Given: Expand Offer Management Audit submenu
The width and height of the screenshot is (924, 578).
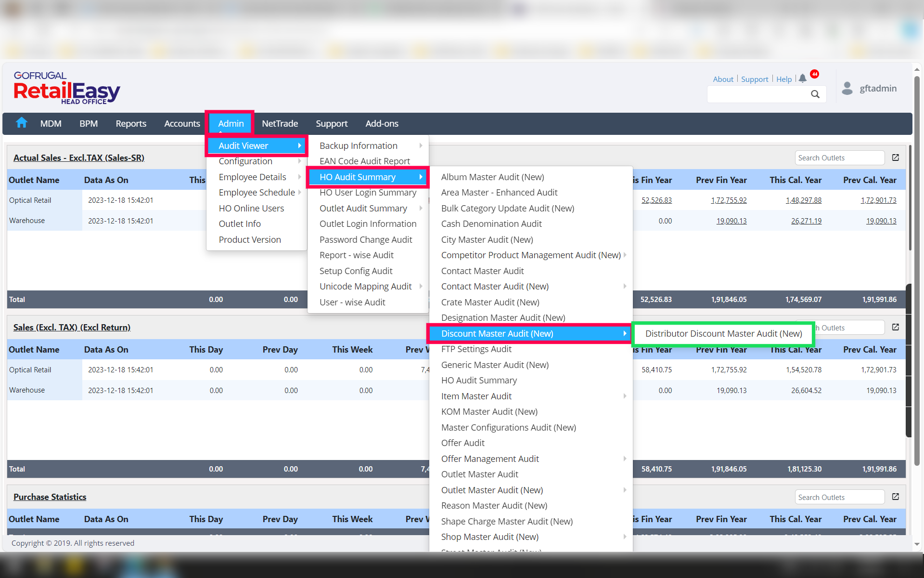Looking at the screenshot, I should pyautogui.click(x=625, y=459).
